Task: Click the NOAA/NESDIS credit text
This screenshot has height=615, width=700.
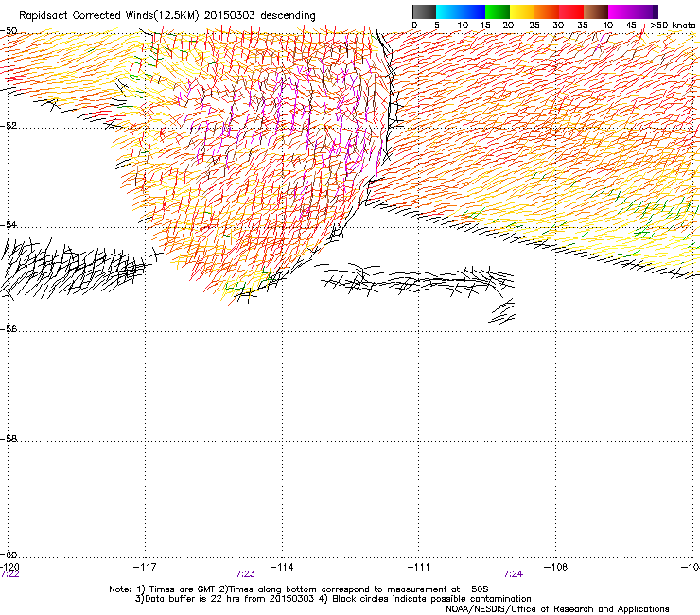Action: tap(557, 608)
